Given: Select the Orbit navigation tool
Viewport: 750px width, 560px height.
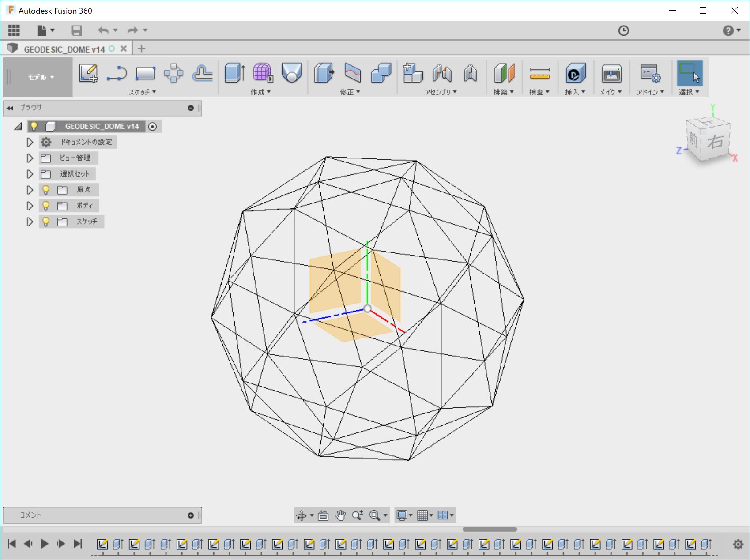Looking at the screenshot, I should tap(302, 515).
